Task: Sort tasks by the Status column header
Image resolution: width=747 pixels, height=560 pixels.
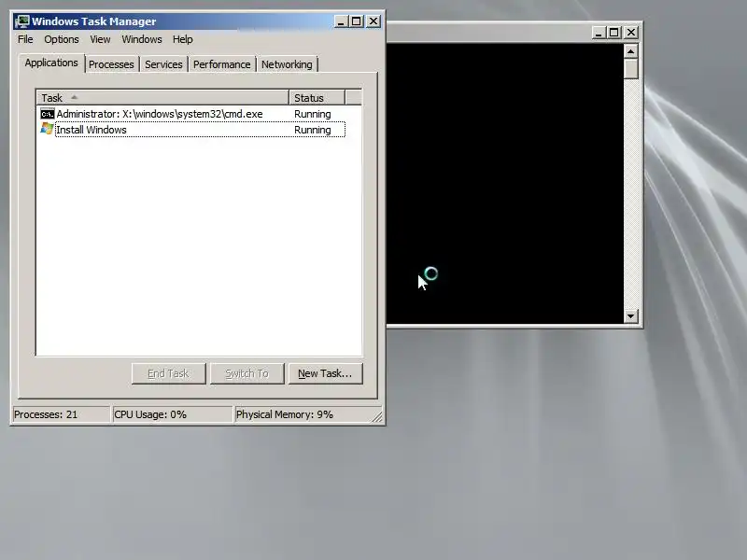Action: (317, 98)
